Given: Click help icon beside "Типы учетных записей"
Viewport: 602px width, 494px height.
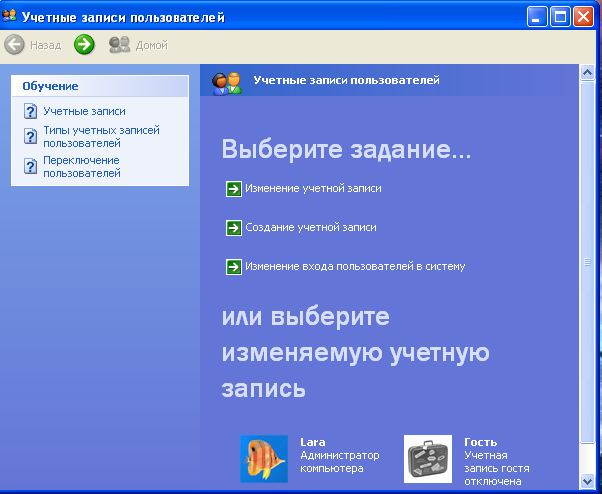Looking at the screenshot, I should coord(30,136).
